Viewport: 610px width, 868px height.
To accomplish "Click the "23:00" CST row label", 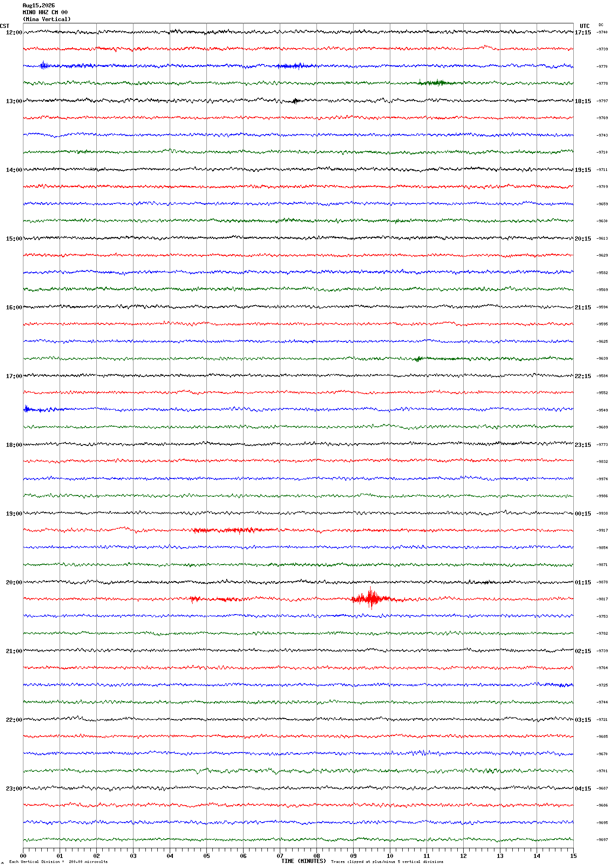I will point(14,789).
